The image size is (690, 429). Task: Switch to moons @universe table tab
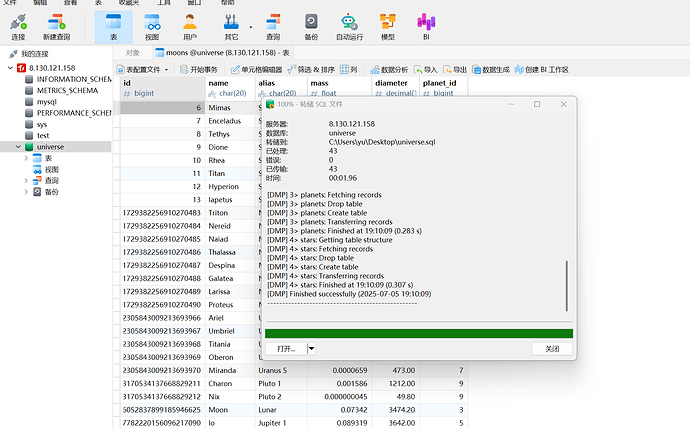pos(223,53)
